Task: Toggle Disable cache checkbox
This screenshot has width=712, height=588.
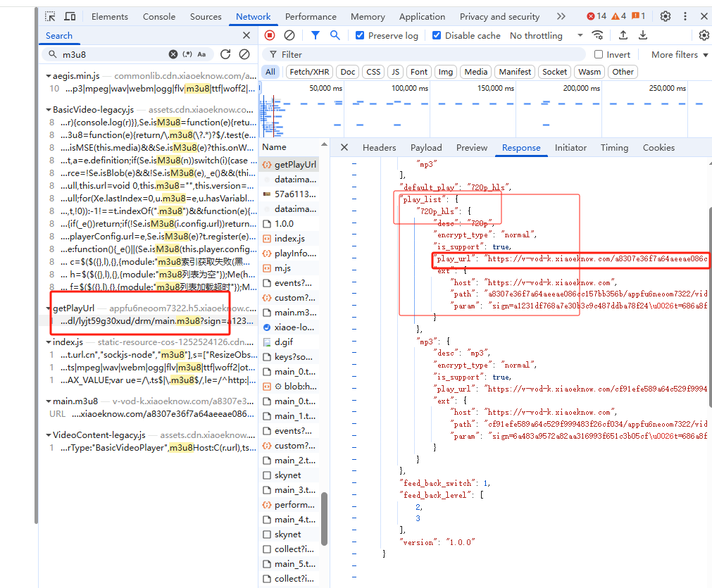Action: coord(437,35)
